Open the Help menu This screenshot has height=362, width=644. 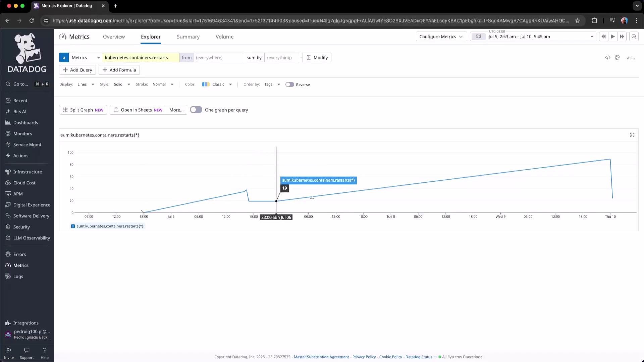click(45, 354)
